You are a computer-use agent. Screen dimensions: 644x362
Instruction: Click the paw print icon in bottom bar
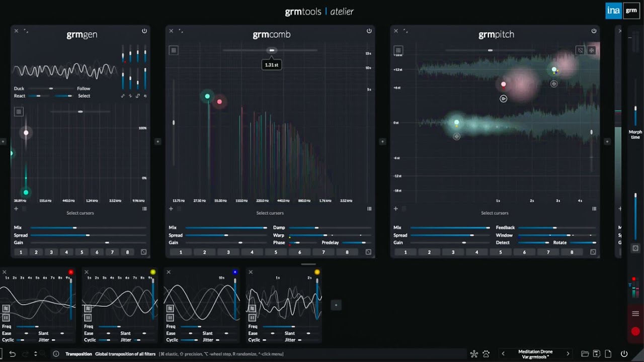(x=486, y=354)
